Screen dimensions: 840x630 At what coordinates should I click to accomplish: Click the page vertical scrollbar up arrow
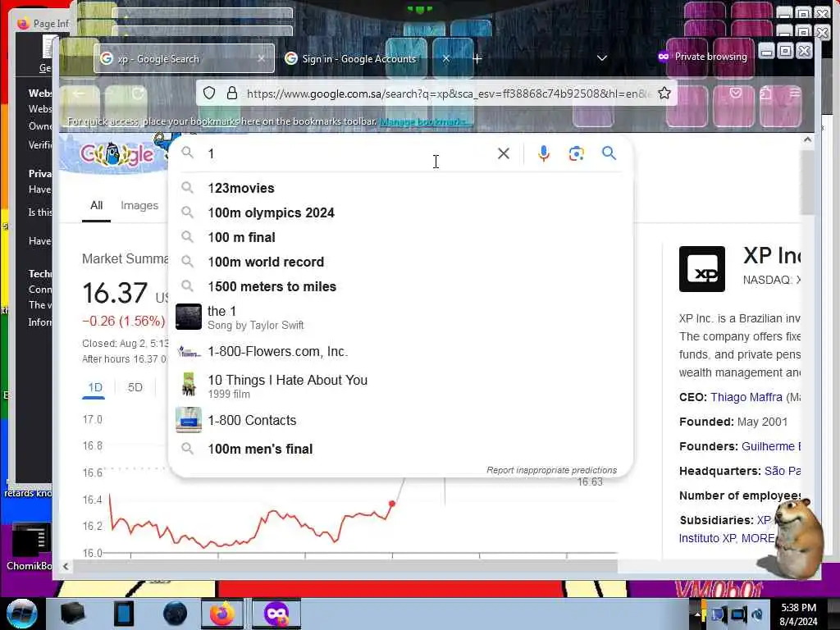tap(807, 139)
